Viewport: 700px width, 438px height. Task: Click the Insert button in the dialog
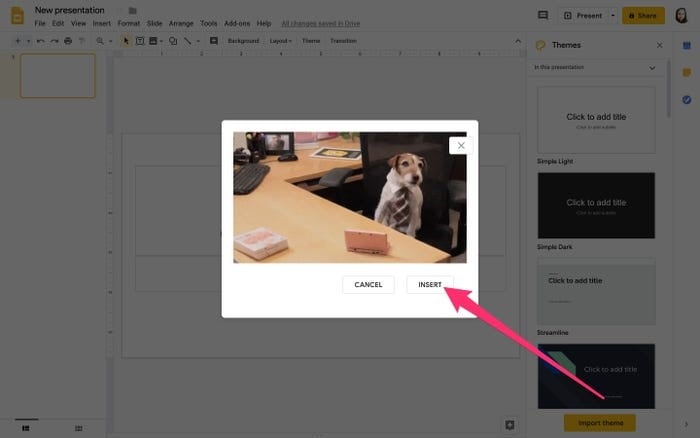(x=430, y=284)
